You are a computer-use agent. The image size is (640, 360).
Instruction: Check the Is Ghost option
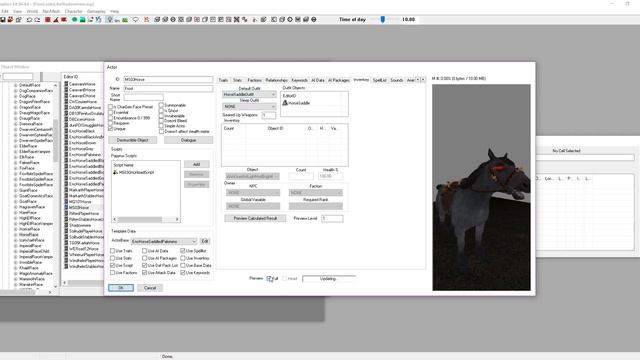(x=161, y=110)
